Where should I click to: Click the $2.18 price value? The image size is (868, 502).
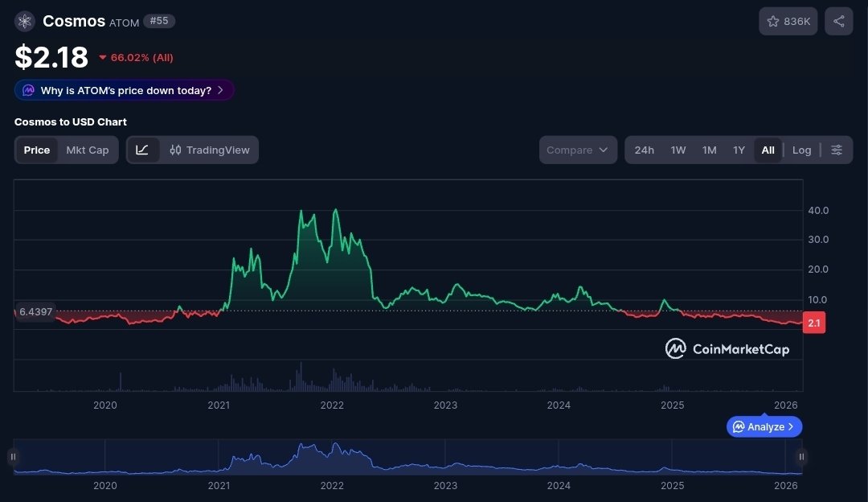click(x=51, y=57)
